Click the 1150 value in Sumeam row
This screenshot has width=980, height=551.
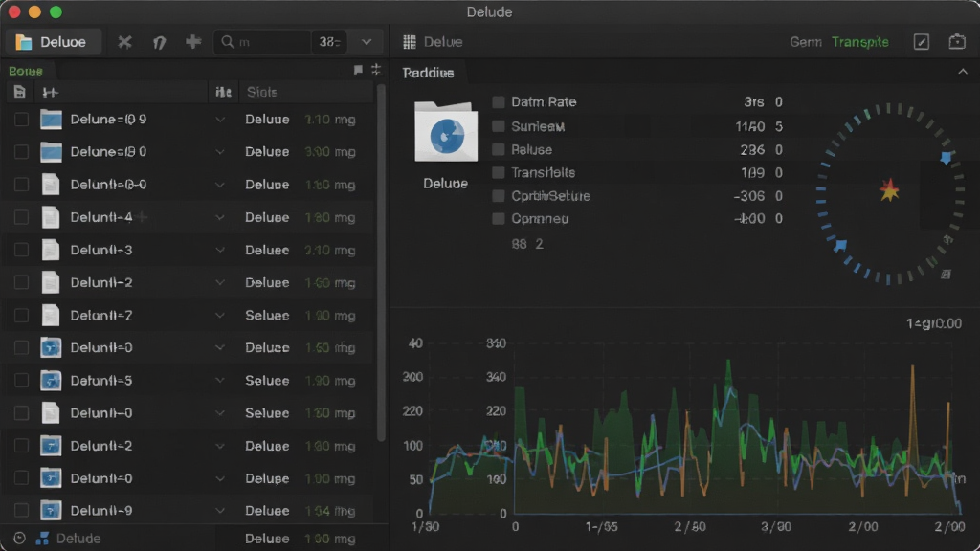(750, 126)
